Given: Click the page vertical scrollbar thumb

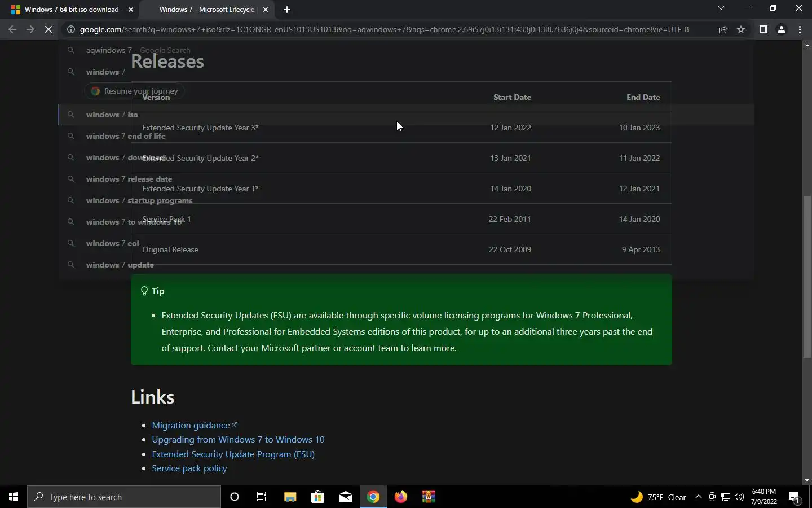Looking at the screenshot, I should tap(807, 277).
